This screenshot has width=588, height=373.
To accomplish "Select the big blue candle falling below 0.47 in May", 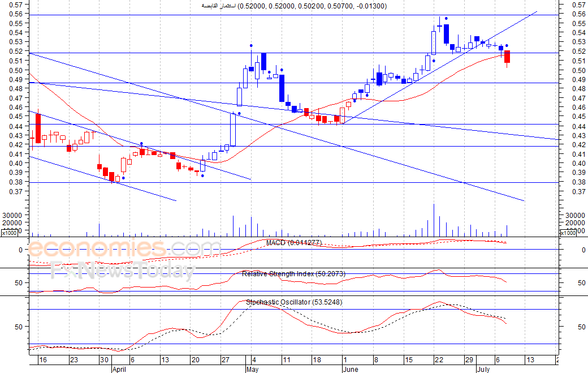I will (282, 88).
